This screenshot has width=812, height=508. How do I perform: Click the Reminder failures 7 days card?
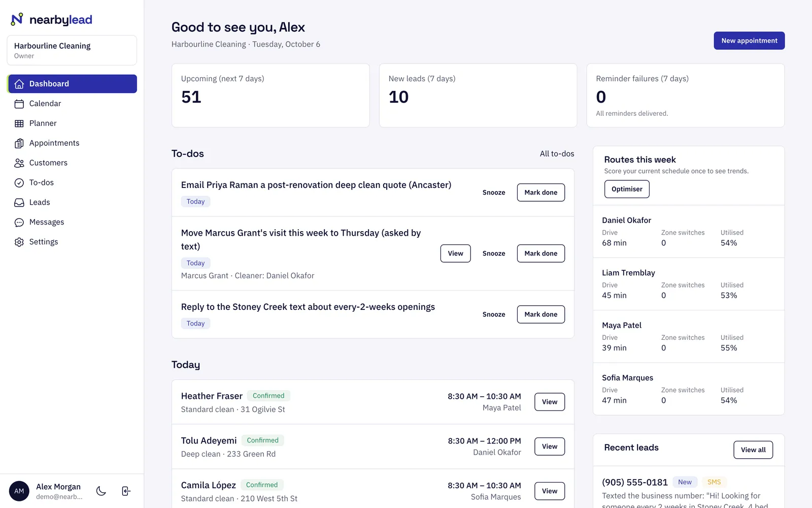[686, 96]
